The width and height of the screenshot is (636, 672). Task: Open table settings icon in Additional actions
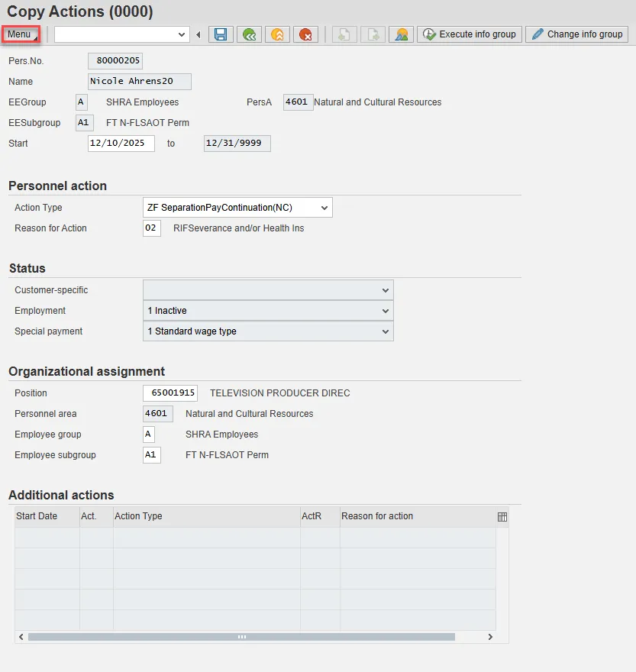(502, 517)
